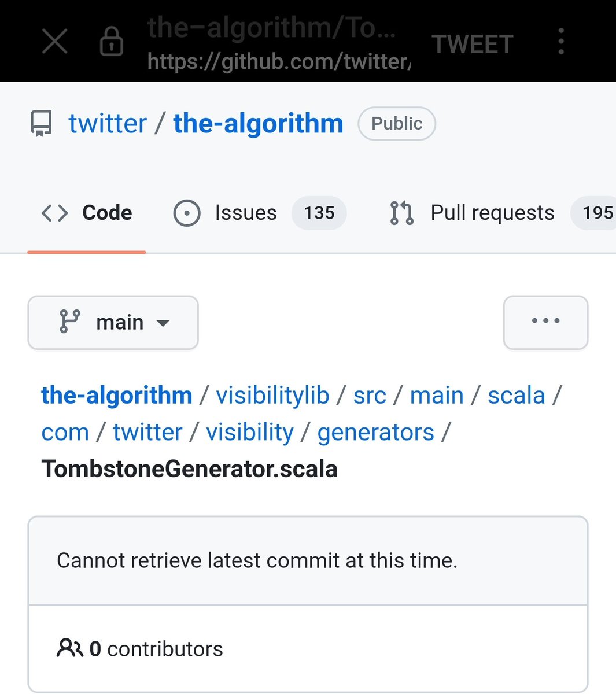Click the contributors people icon
Image resolution: width=616 pixels, height=694 pixels.
pyautogui.click(x=70, y=648)
